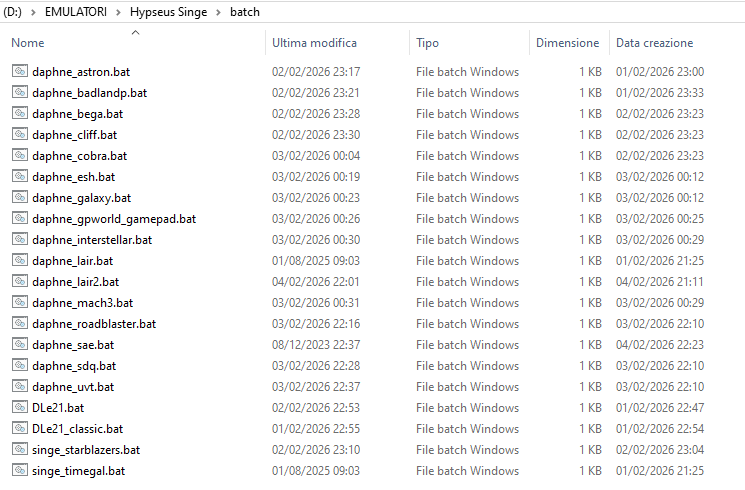Click the daphne_lair.bat file icon
The width and height of the screenshot is (745, 490).
point(20,260)
